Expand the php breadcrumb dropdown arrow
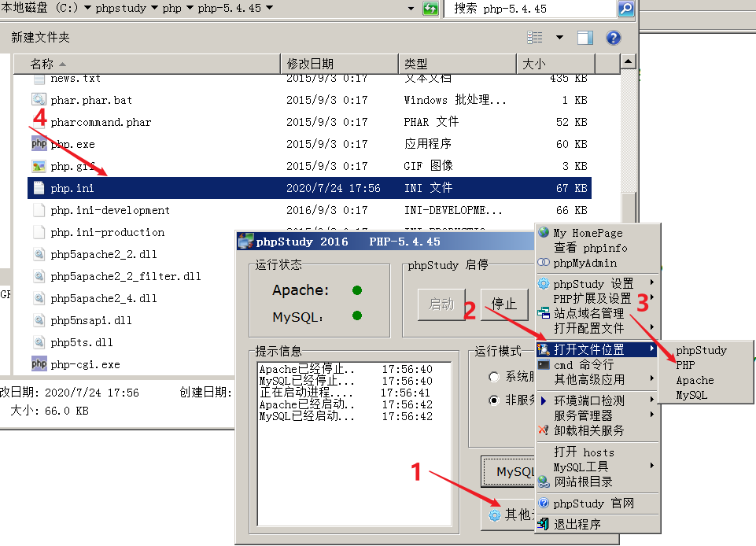Screen dimensions: 756x546 tap(190, 8)
